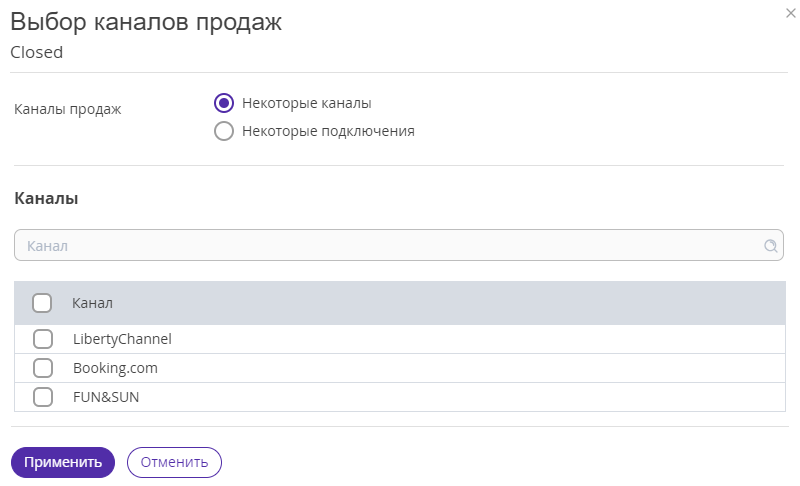Check the FUN&SUN checkbox
800x486 pixels.
tap(43, 397)
